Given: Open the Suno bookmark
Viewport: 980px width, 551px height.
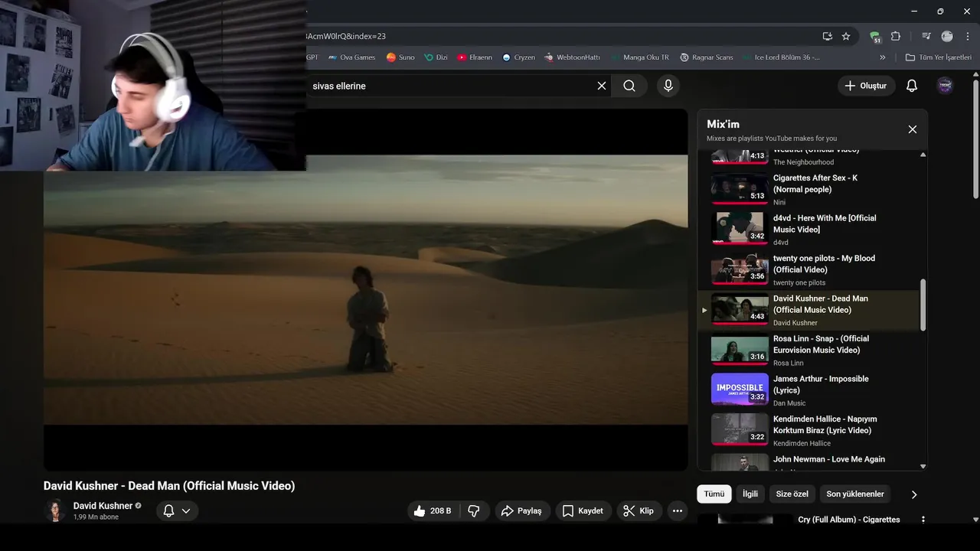Looking at the screenshot, I should 400,57.
